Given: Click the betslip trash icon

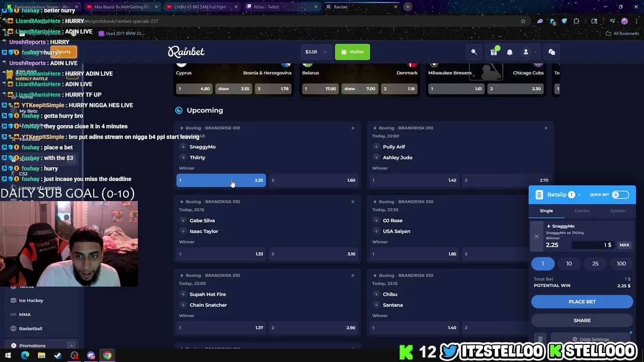Looking at the screenshot, I should (540, 339).
